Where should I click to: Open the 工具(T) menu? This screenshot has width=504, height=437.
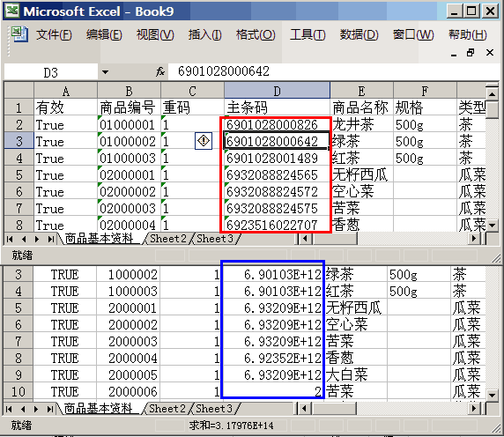(x=308, y=34)
